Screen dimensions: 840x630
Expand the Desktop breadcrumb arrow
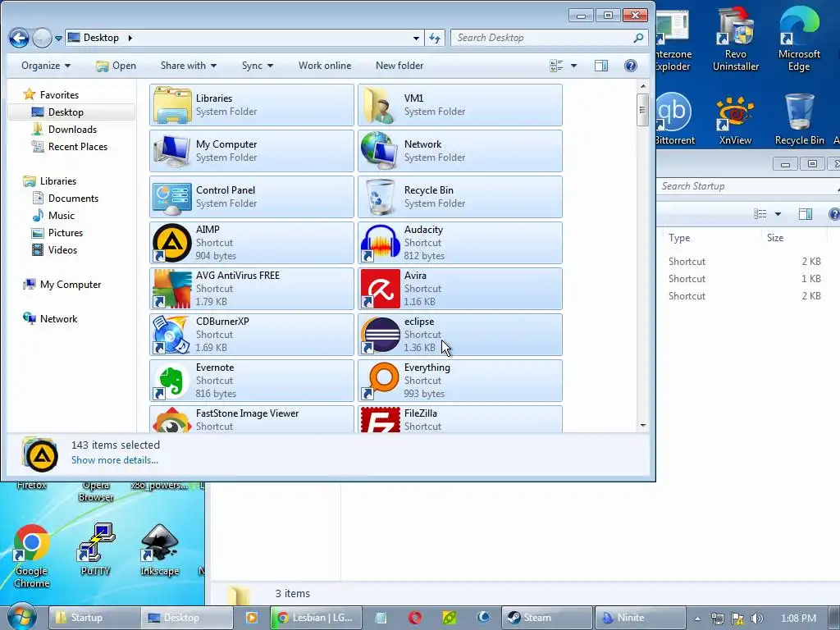pyautogui.click(x=130, y=38)
